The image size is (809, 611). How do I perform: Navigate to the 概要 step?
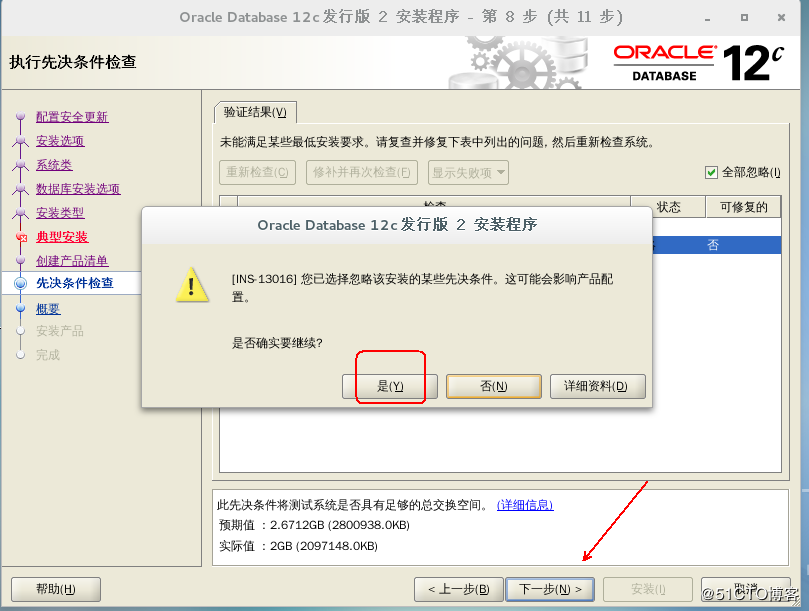pyautogui.click(x=48, y=309)
